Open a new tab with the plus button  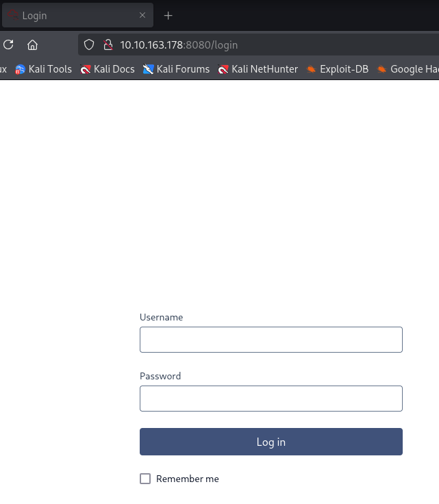pyautogui.click(x=168, y=16)
